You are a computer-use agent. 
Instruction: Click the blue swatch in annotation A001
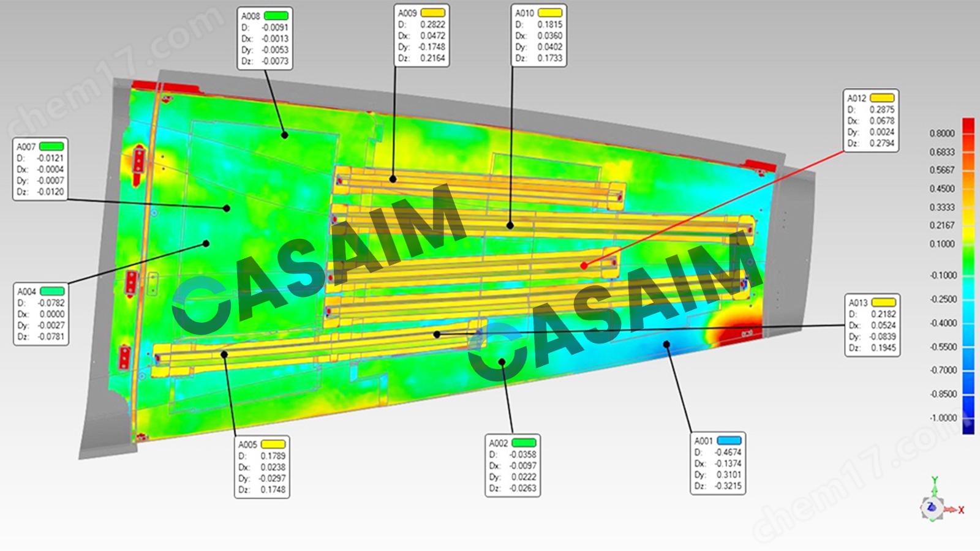point(729,441)
